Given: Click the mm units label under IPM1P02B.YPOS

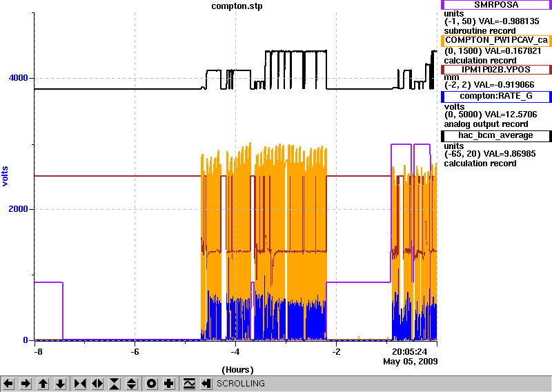Looking at the screenshot, I should coord(452,77).
